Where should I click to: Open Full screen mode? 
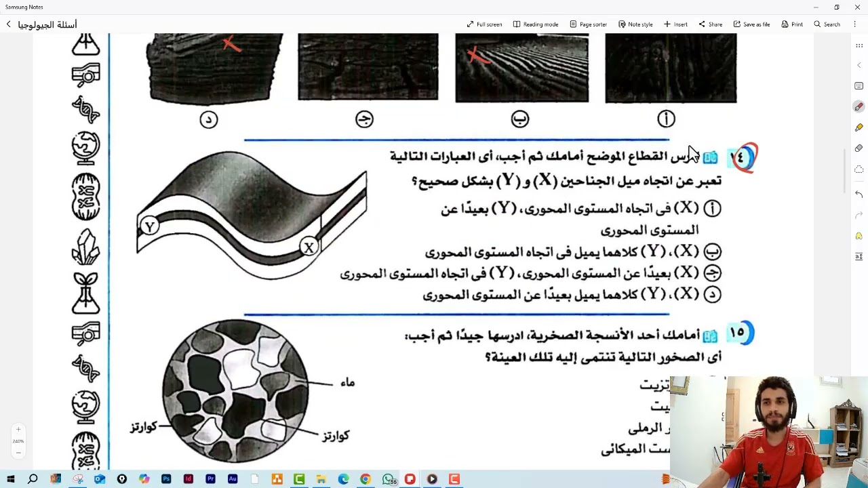click(484, 24)
